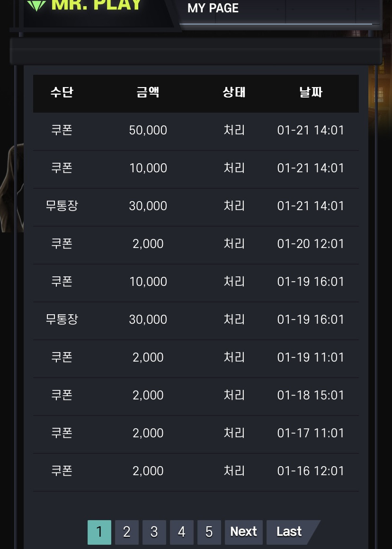The height and width of the screenshot is (549, 392).
Task: Click the Next pagination button
Action: point(243,532)
